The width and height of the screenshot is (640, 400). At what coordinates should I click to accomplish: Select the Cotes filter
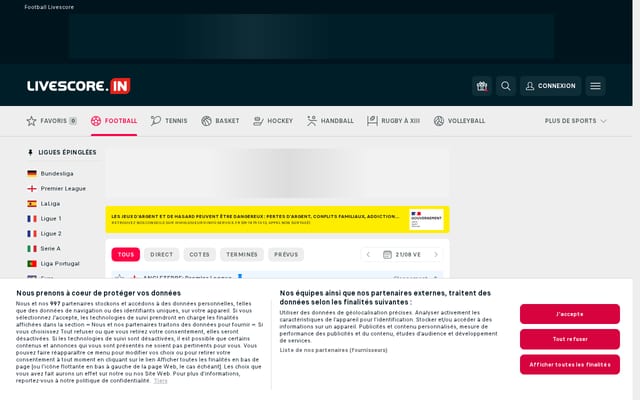199,255
